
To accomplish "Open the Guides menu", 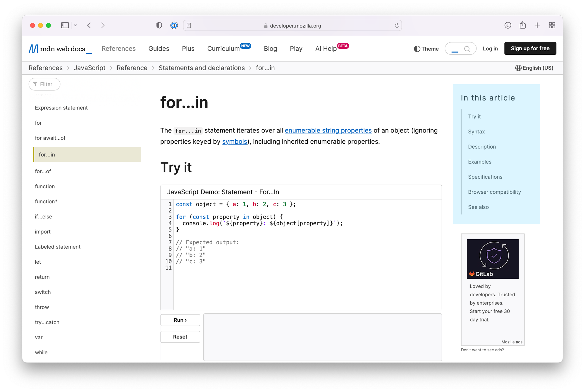I will tap(159, 49).
